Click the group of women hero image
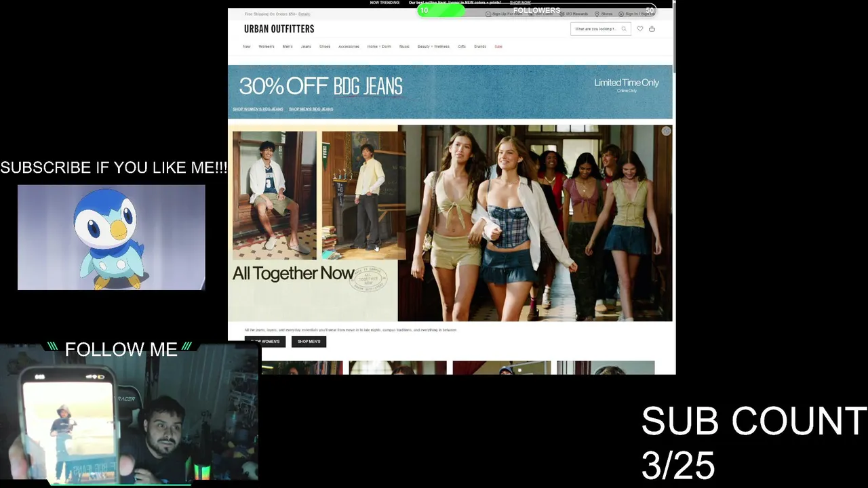 [535, 223]
